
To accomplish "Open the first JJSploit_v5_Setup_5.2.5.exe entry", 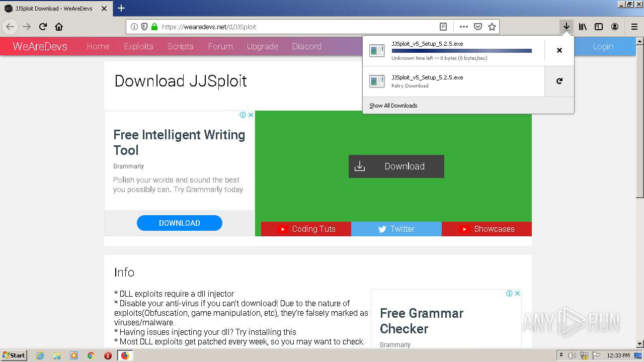I will 453,50.
